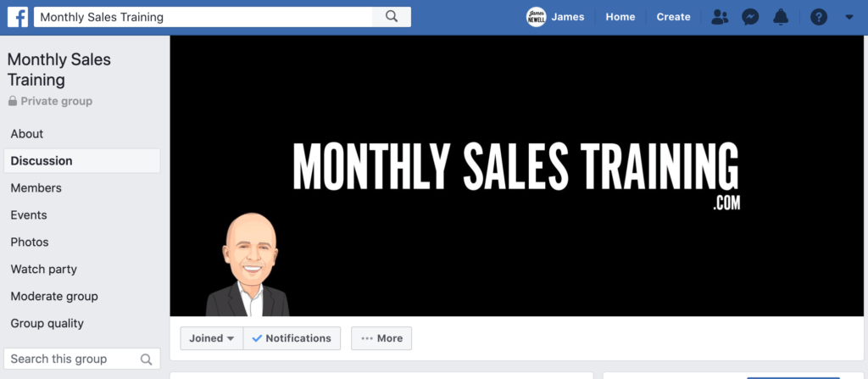The width and height of the screenshot is (868, 379).
Task: Click the search magnifier button in top bar
Action: [392, 17]
